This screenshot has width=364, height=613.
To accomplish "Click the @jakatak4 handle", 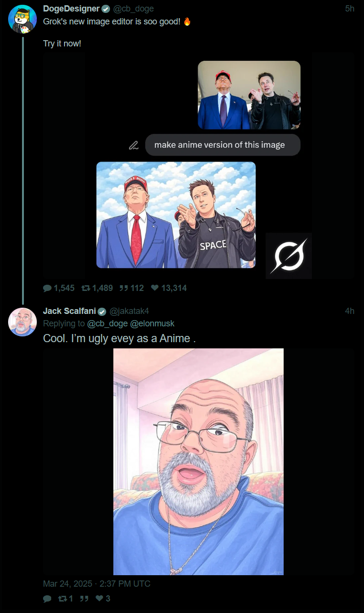I will click(x=129, y=311).
